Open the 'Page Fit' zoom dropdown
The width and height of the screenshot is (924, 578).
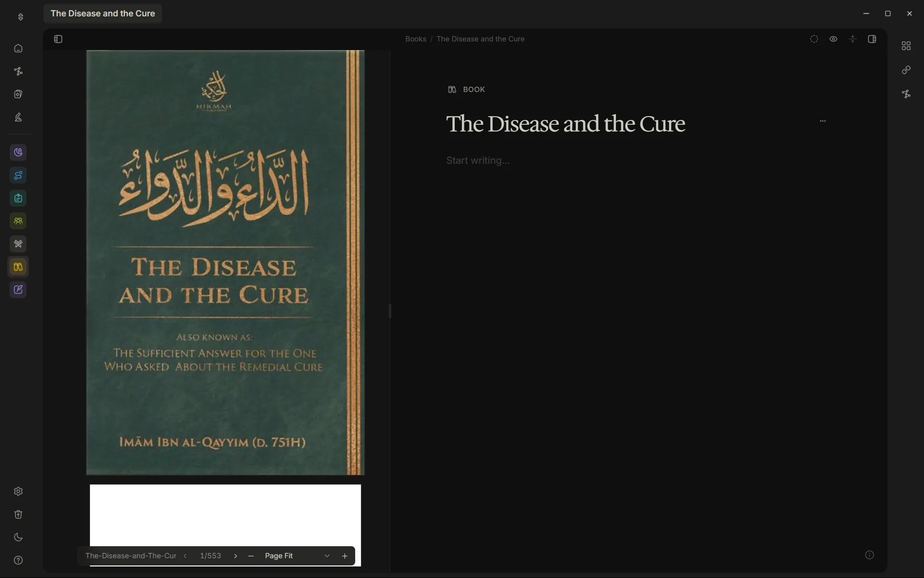coord(297,556)
